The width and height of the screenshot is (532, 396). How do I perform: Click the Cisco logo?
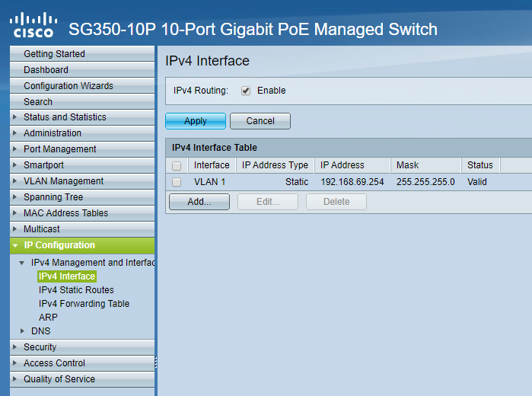[33, 25]
